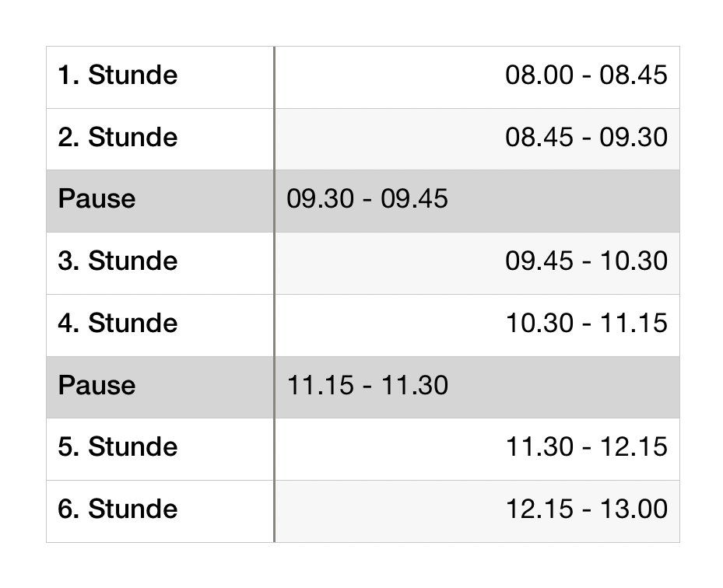Viewport: 723px width, 588px height.
Task: Click the start time 08.00 of first lesson
Action: click(539, 75)
